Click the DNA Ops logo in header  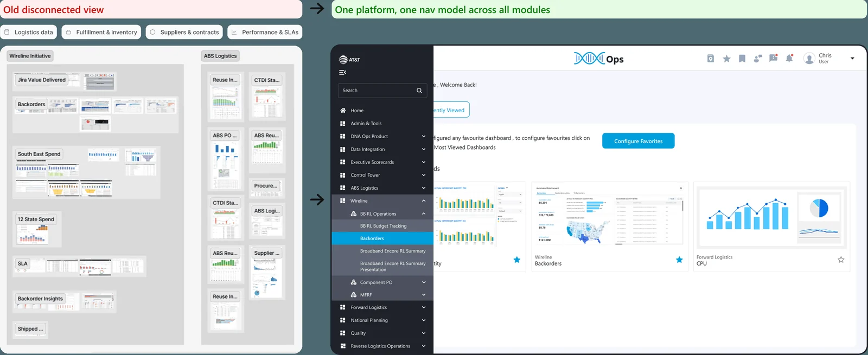599,59
